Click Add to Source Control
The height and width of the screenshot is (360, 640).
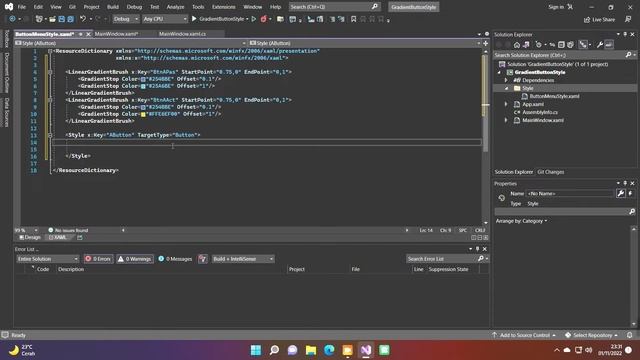point(524,335)
